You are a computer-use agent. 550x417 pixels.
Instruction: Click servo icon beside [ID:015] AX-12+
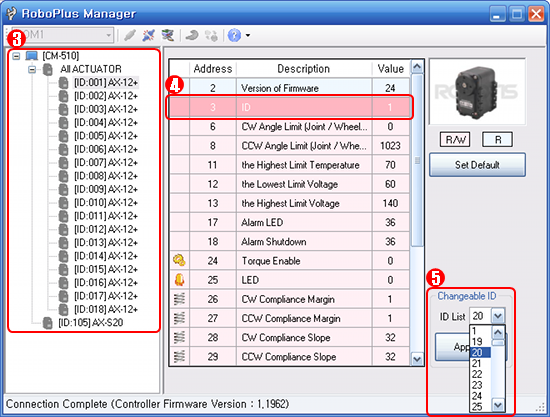[63, 269]
